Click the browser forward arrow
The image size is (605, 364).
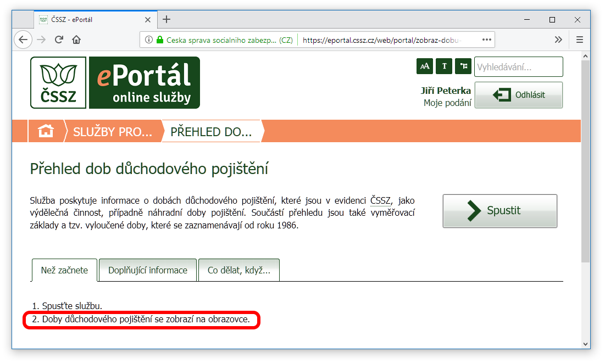click(41, 40)
